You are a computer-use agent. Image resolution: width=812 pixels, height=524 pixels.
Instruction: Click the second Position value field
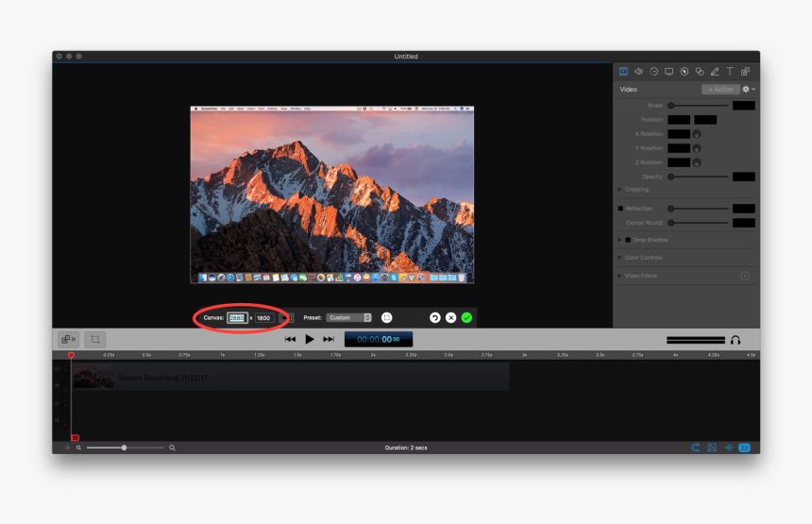pyautogui.click(x=705, y=120)
